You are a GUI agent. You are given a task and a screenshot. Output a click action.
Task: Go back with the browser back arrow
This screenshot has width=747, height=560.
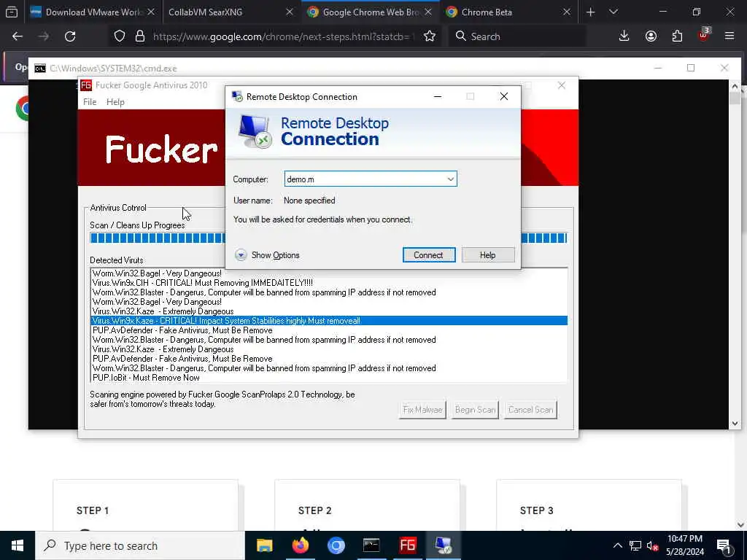(18, 36)
